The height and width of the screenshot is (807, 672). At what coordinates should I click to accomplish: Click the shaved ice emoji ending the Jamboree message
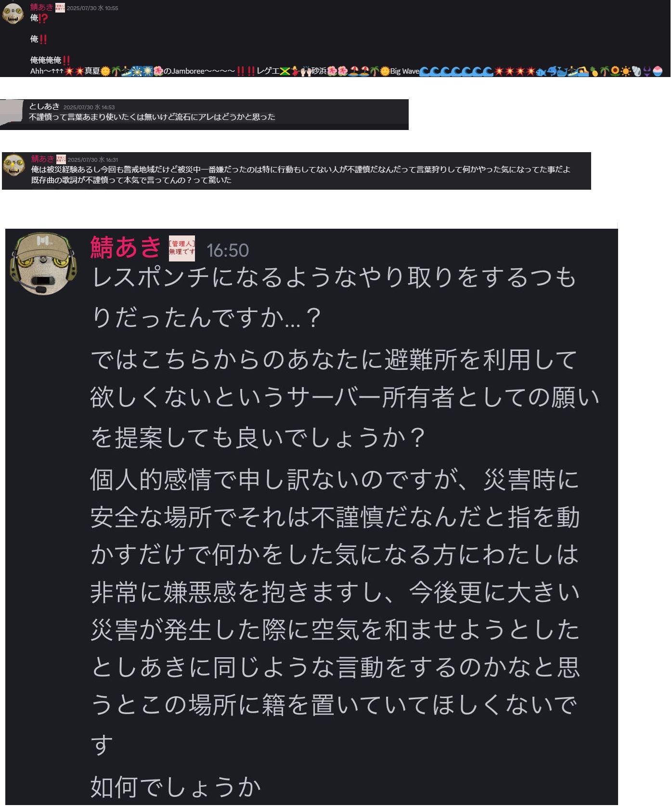[658, 71]
